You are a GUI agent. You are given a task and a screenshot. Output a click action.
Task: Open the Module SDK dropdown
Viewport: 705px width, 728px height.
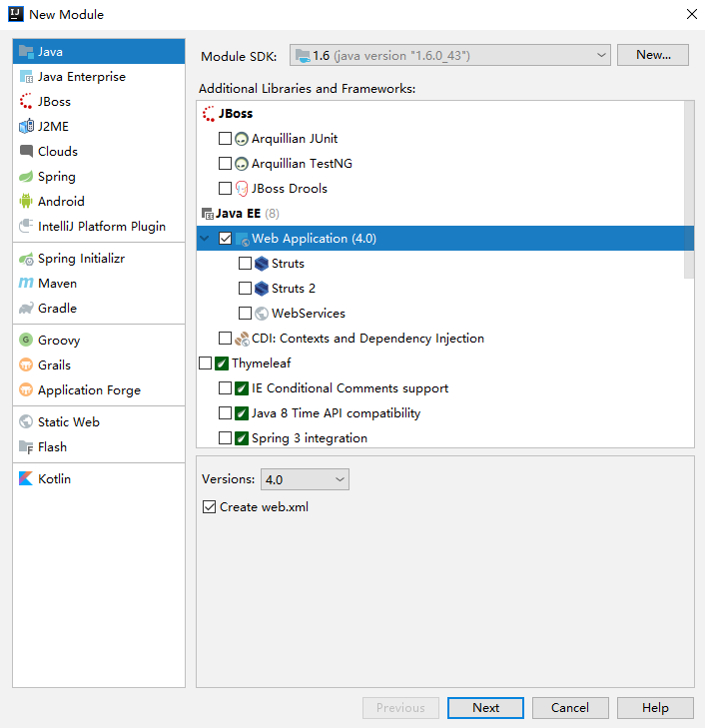click(450, 55)
